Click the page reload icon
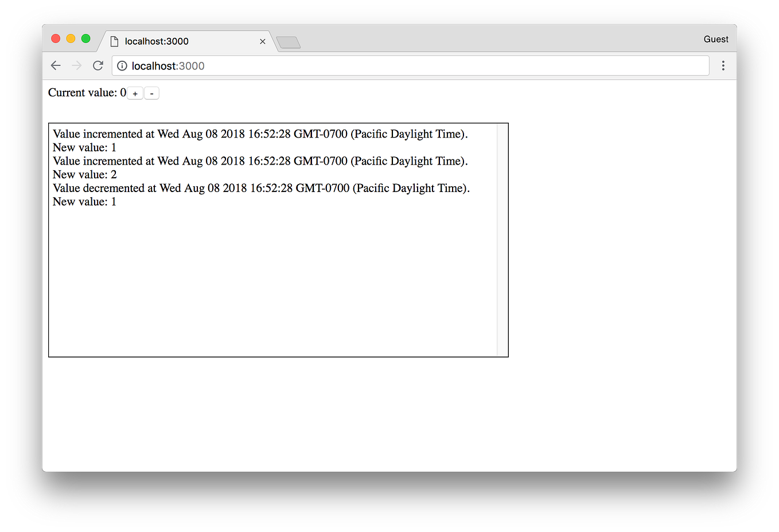This screenshot has height=532, width=779. [98, 65]
